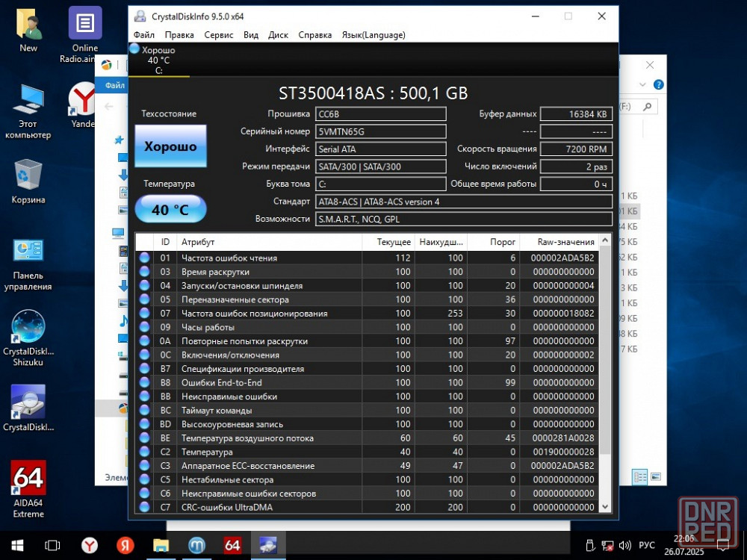Image resolution: width=747 pixels, height=560 pixels.
Task: Click the Возможности field S.M.A.R.T., NCQ, GPL
Action: tap(464, 219)
